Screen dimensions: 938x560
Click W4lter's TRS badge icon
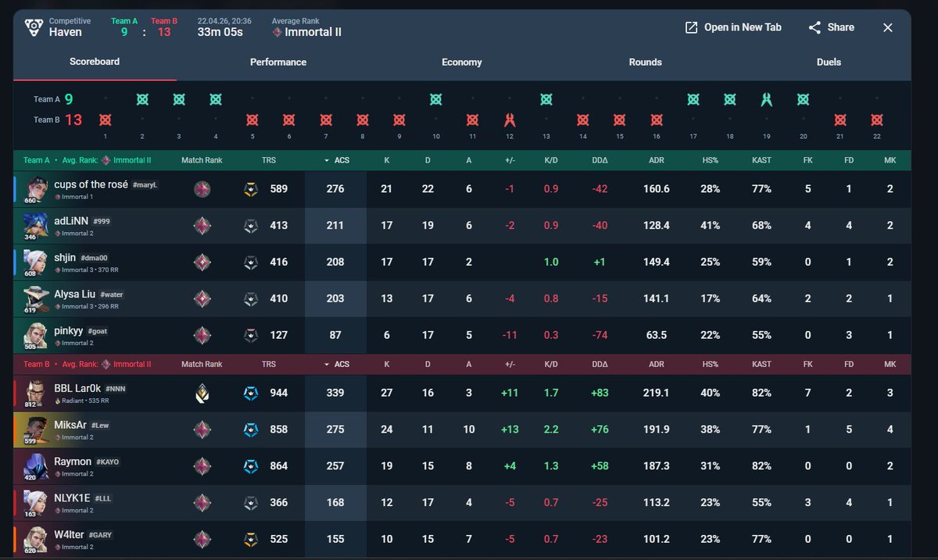tap(249, 539)
